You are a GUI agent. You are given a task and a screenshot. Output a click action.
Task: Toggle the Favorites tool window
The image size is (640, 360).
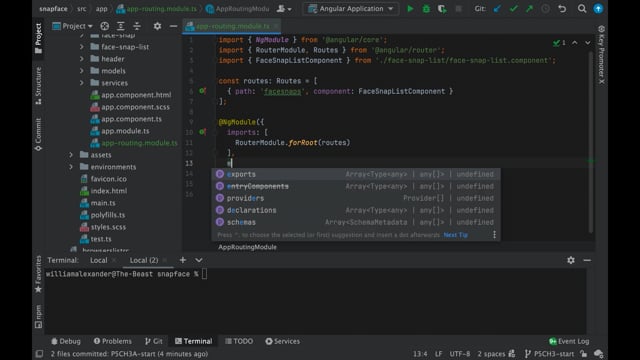38,274
